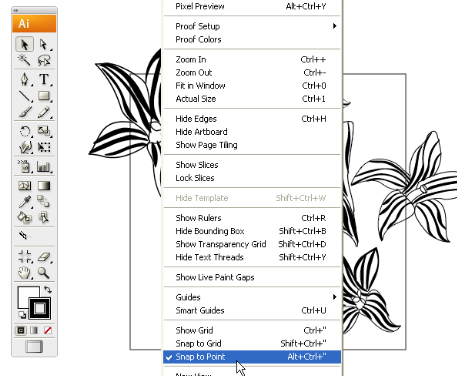Image resolution: width=457 pixels, height=376 pixels.
Task: Select the Pencil tool
Action: (x=44, y=112)
